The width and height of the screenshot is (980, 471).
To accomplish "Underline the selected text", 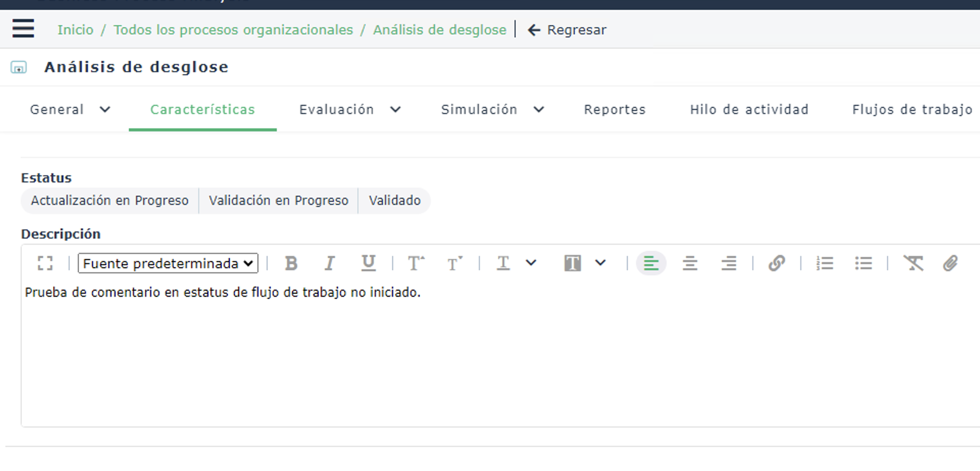I will point(369,264).
